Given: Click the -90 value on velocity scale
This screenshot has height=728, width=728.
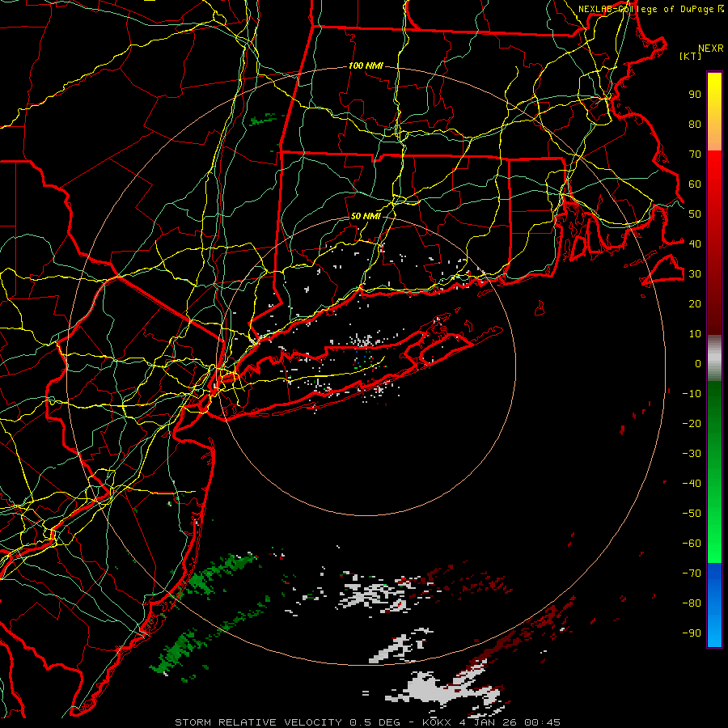Looking at the screenshot, I should (x=692, y=633).
